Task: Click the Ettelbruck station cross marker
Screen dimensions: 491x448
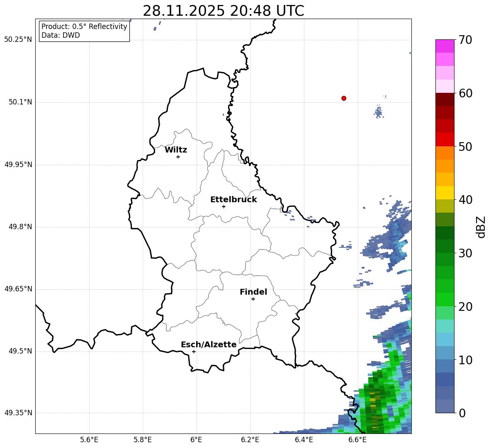Action: [x=224, y=206]
